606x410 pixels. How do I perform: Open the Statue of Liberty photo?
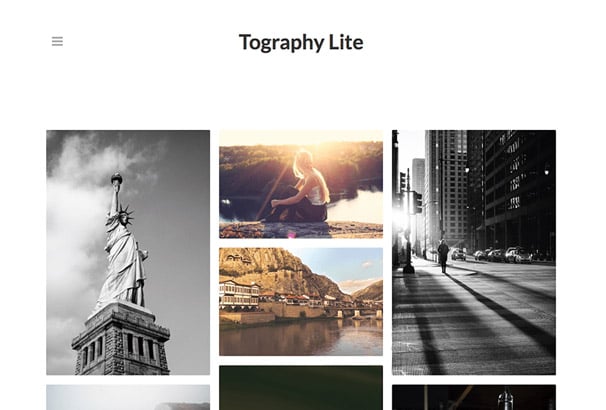tap(128, 252)
